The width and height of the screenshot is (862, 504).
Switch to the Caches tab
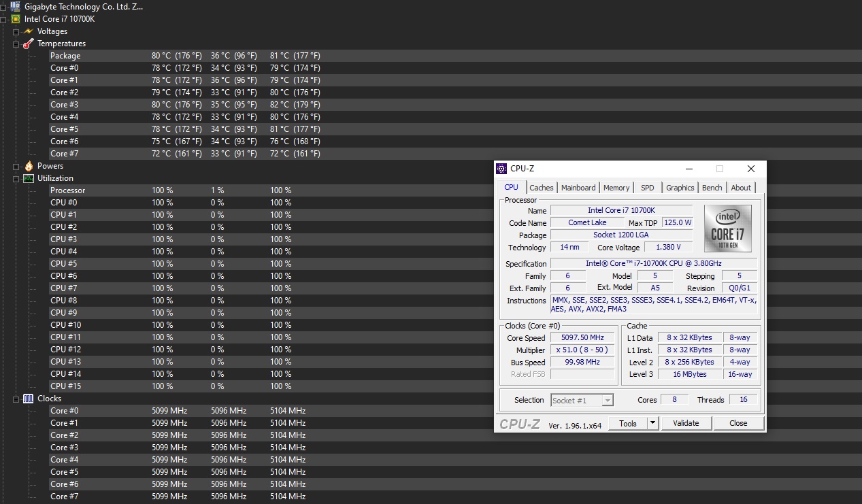(x=542, y=188)
